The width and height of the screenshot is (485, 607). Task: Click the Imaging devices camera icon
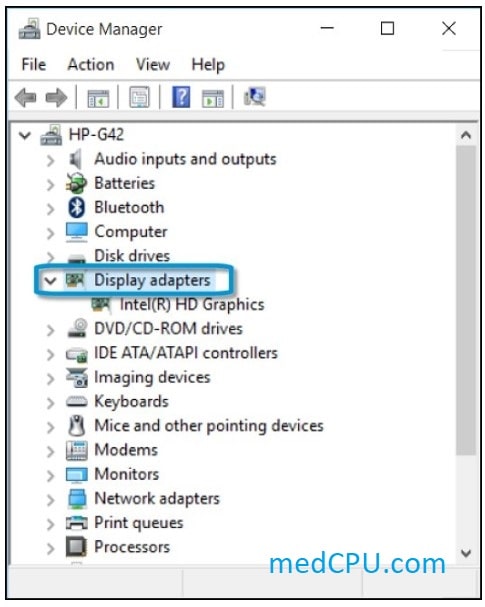[77, 377]
